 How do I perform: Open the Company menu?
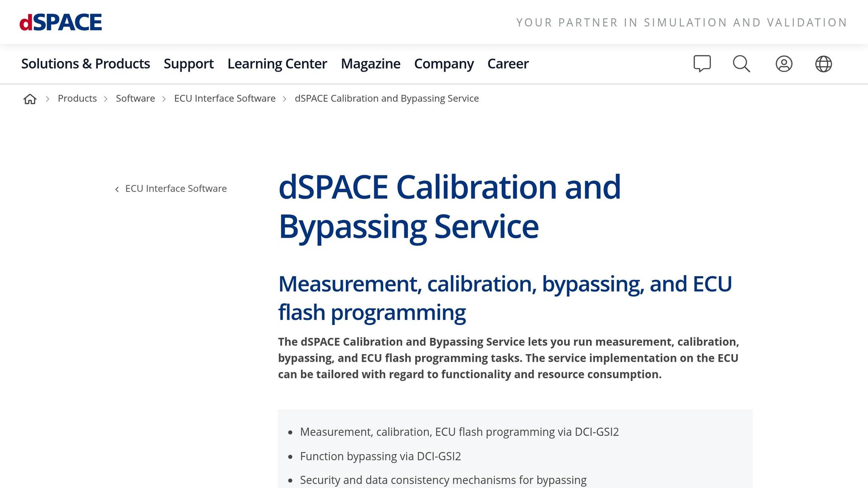443,64
